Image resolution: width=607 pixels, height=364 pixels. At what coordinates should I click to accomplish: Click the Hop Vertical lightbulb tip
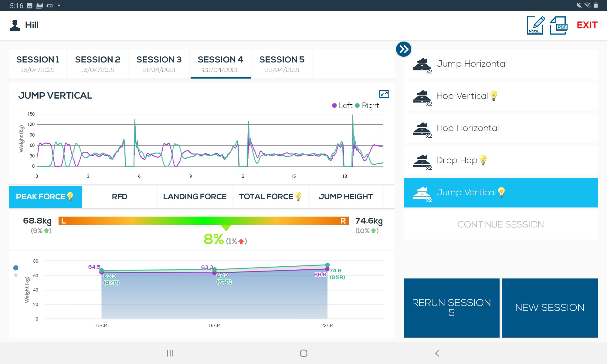pos(494,96)
